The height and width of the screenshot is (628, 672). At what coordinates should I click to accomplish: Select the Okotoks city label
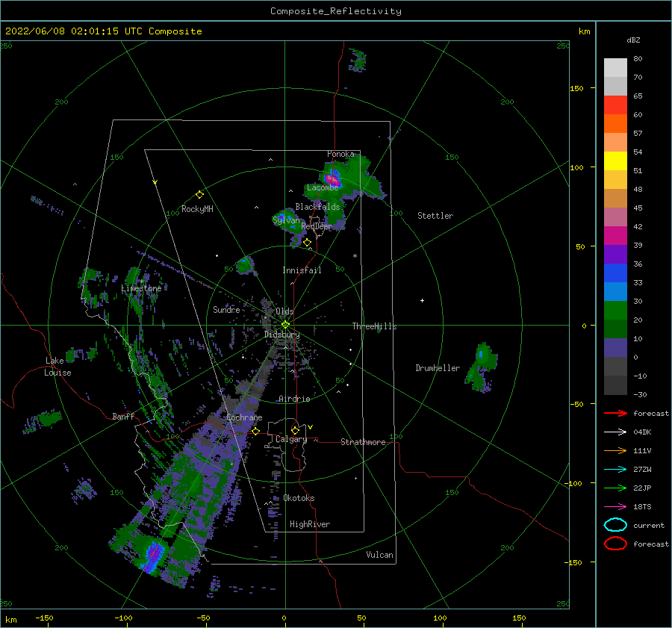pos(299,498)
